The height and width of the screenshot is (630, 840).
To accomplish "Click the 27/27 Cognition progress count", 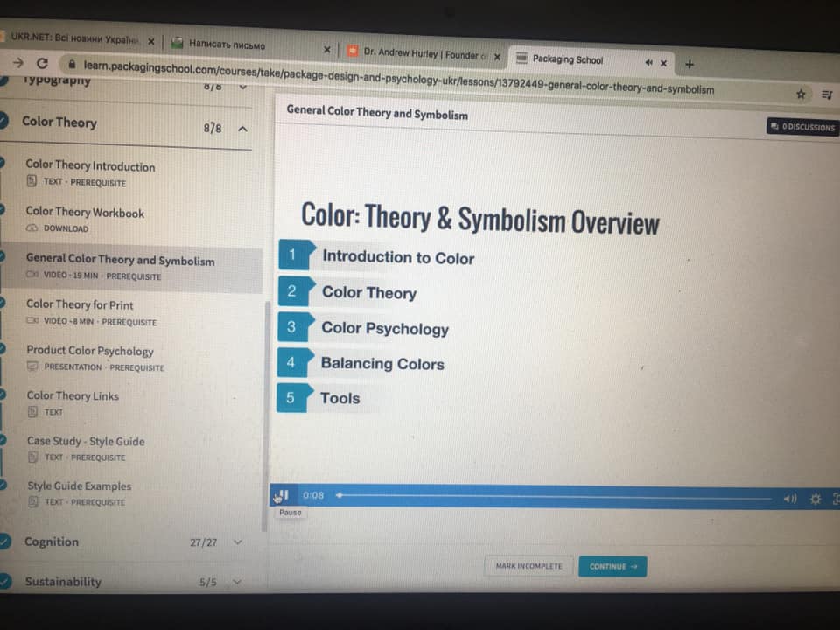I will 204,542.
